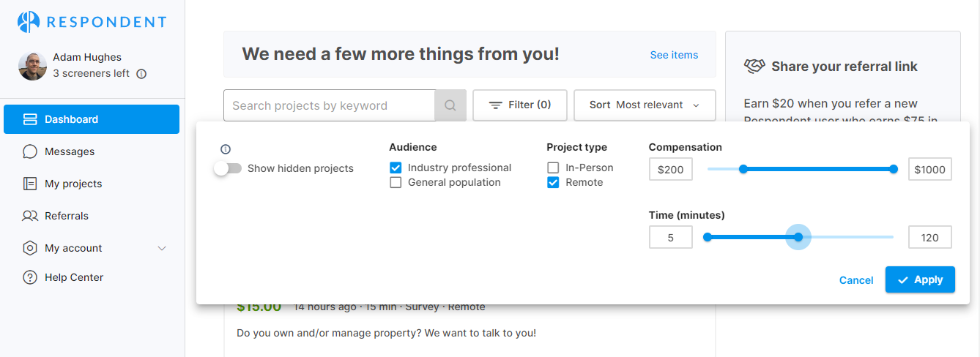This screenshot has height=357, width=980.
Task: Go to My projects page
Action: pos(73,184)
